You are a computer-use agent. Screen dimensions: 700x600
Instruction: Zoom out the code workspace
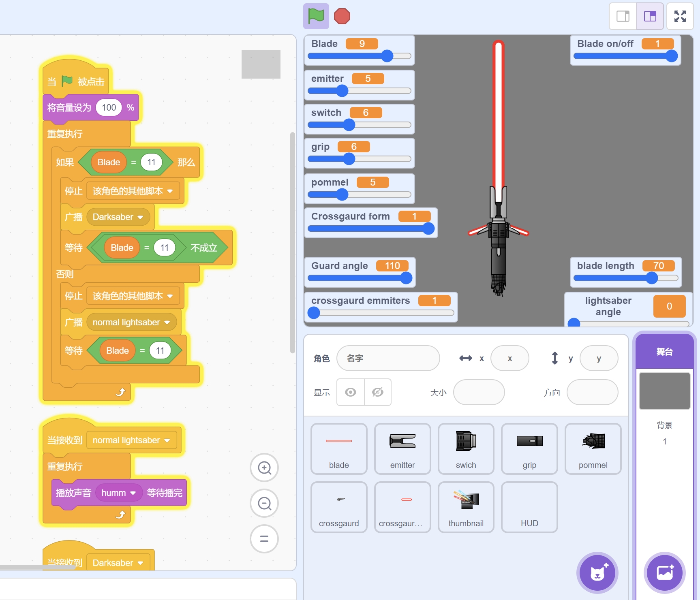coord(265,504)
